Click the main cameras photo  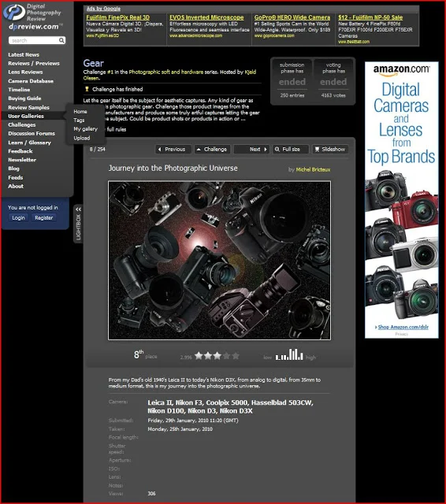219,261
